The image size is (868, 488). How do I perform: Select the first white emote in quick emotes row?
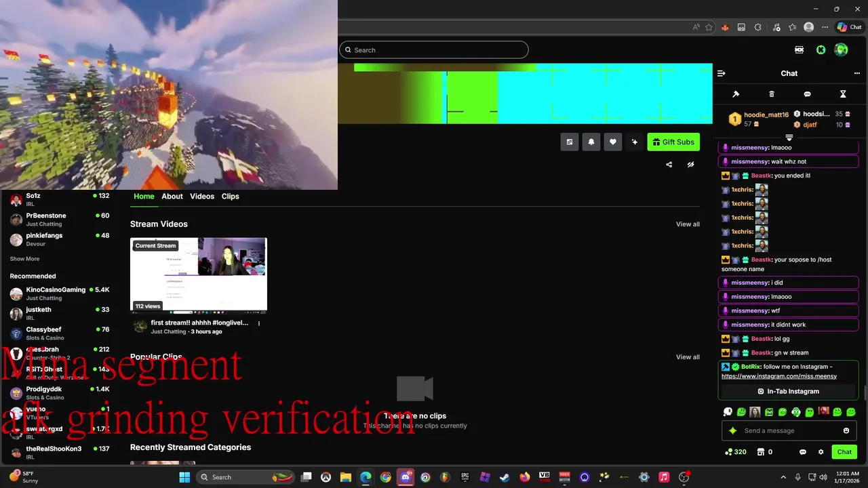point(728,411)
